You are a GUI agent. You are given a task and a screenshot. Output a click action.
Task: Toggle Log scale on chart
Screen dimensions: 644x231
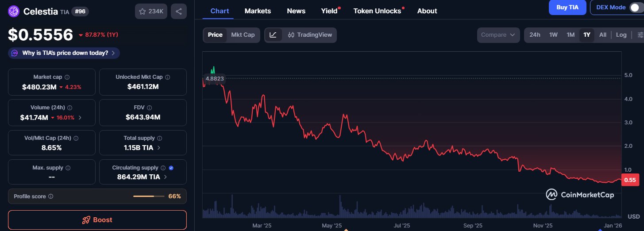click(621, 35)
